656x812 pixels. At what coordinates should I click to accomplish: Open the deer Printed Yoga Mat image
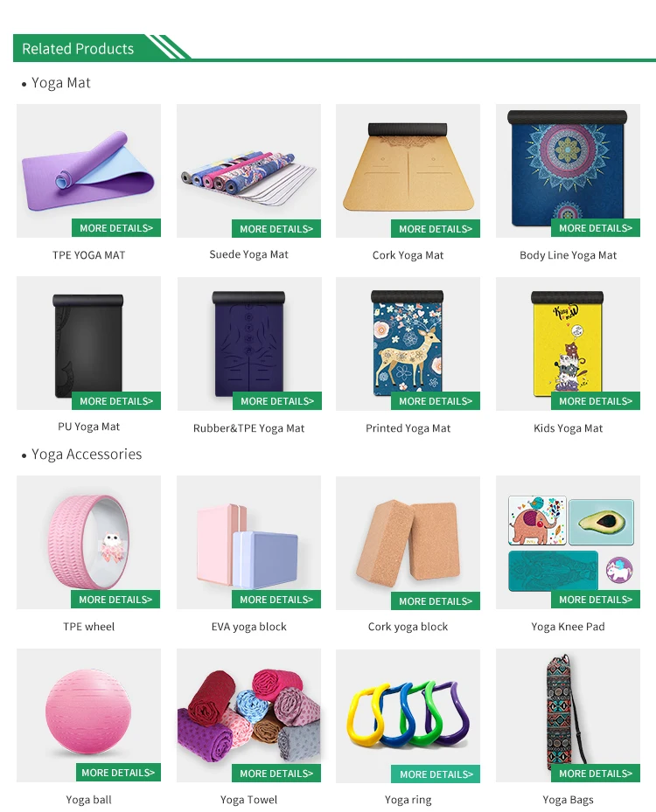[408, 344]
